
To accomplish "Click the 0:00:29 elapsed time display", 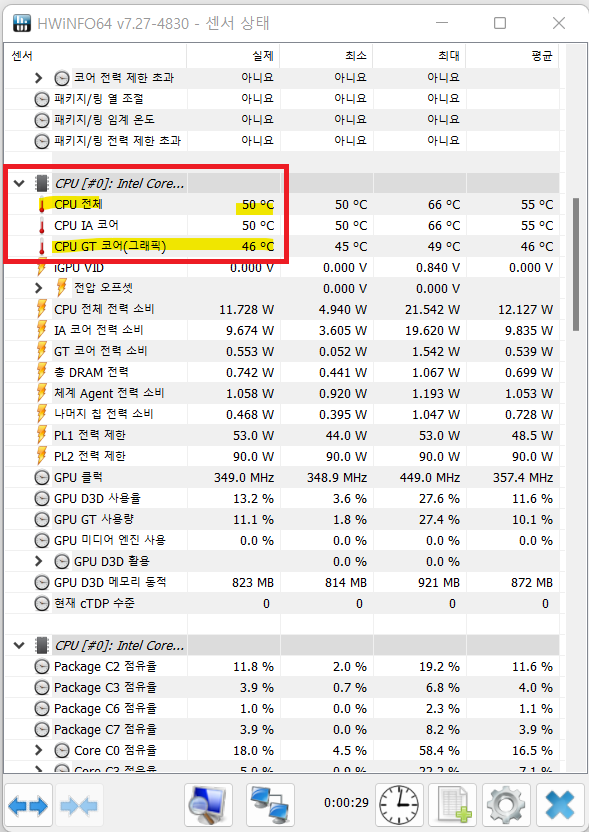I will [346, 803].
